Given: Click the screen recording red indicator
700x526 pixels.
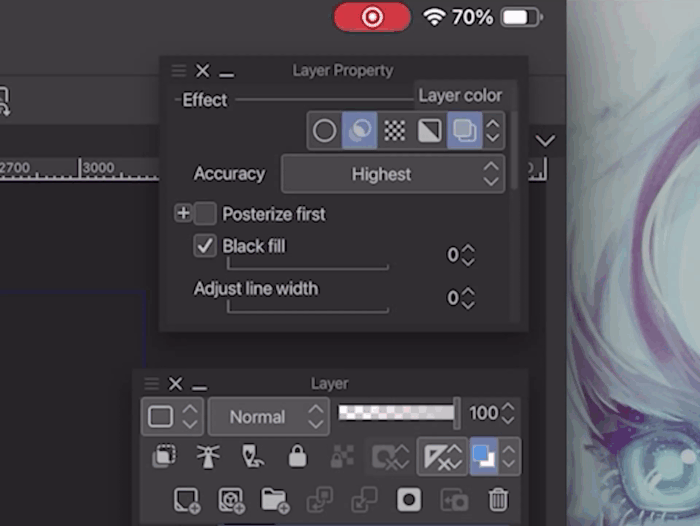Looking at the screenshot, I should click(372, 17).
